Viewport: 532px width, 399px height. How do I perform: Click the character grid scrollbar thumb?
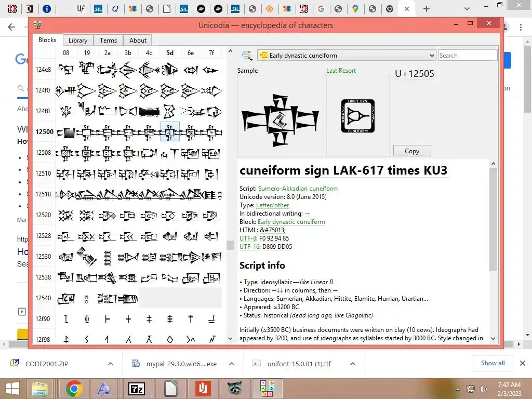pos(230,245)
